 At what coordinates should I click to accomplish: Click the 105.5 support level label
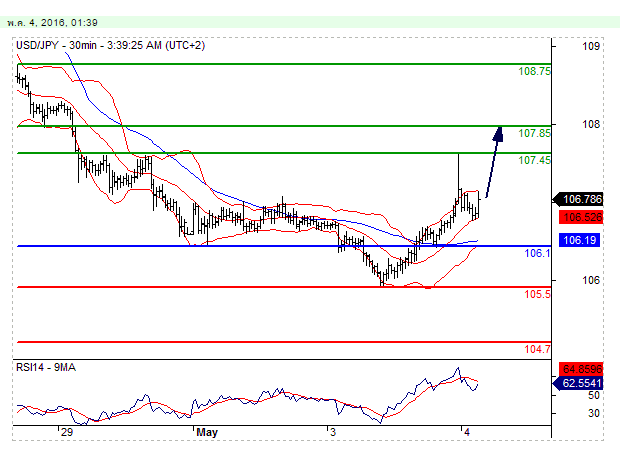(x=537, y=294)
